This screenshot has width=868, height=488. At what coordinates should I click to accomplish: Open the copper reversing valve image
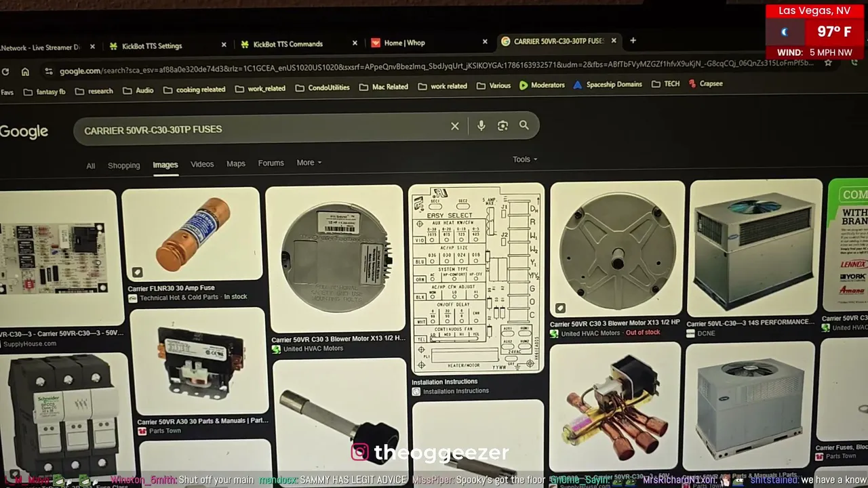click(616, 407)
